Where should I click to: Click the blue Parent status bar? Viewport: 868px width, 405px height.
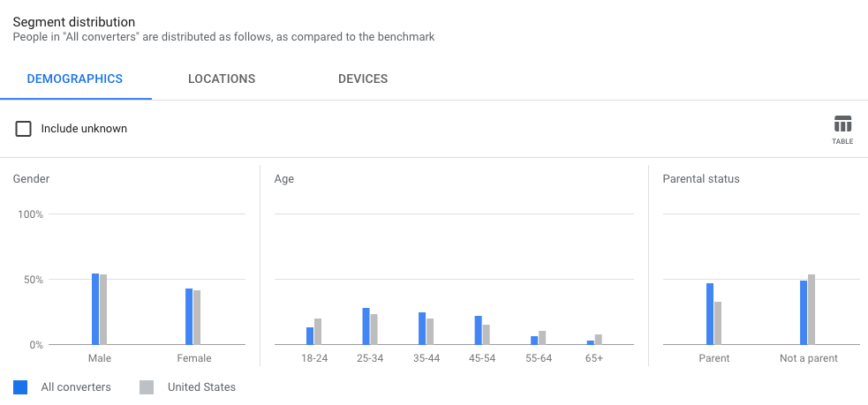coord(710,314)
